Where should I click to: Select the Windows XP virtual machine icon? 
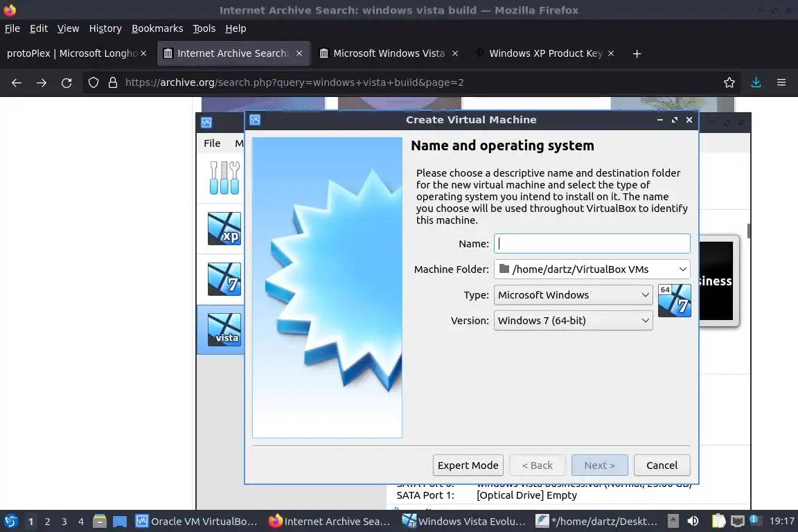click(x=224, y=229)
